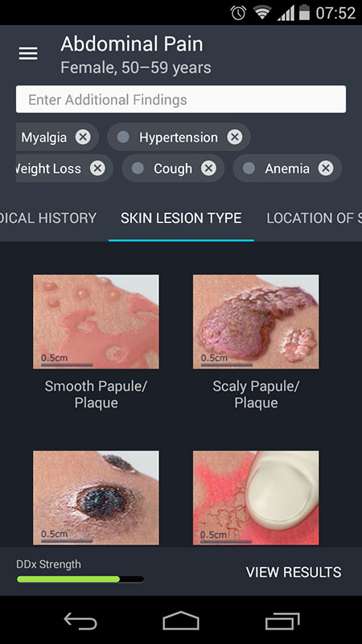This screenshot has width=362, height=644.
Task: Focus the Enter Additional Findings field
Action: 181,99
